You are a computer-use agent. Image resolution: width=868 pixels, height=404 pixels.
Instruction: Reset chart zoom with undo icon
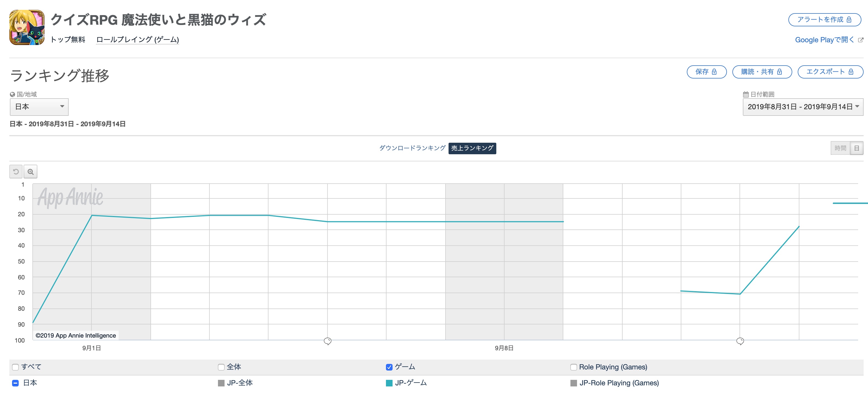coord(16,172)
